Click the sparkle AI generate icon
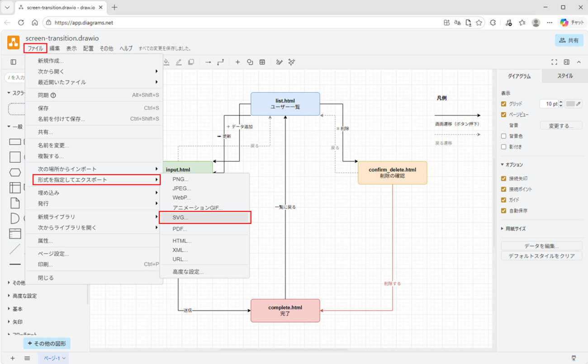 click(292, 62)
